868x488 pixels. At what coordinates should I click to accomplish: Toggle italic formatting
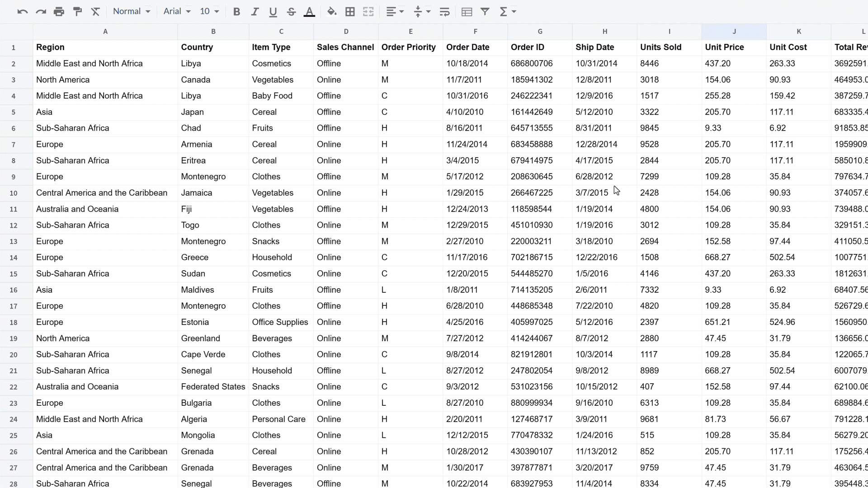[x=255, y=12]
